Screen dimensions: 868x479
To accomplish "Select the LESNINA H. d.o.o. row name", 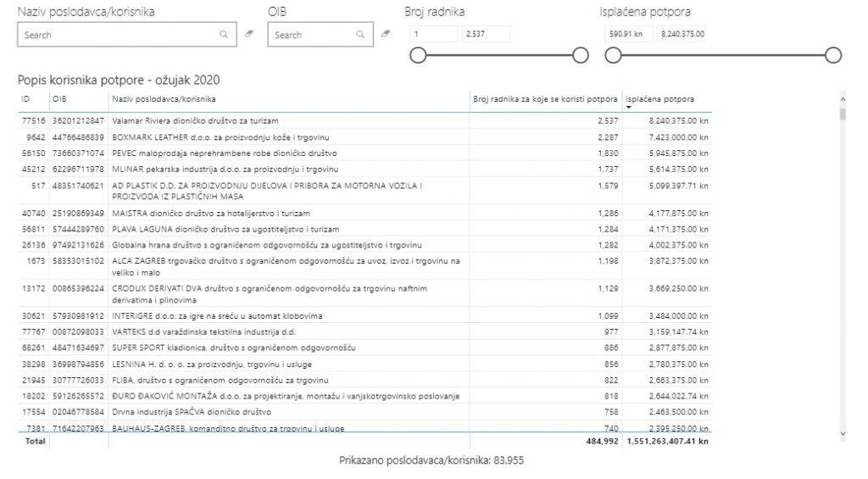I will click(x=211, y=365).
